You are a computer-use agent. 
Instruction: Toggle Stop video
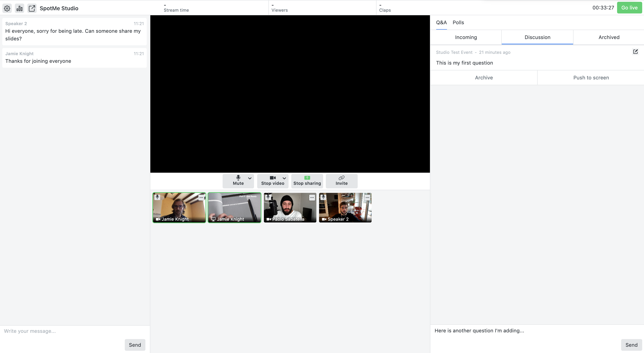272,181
